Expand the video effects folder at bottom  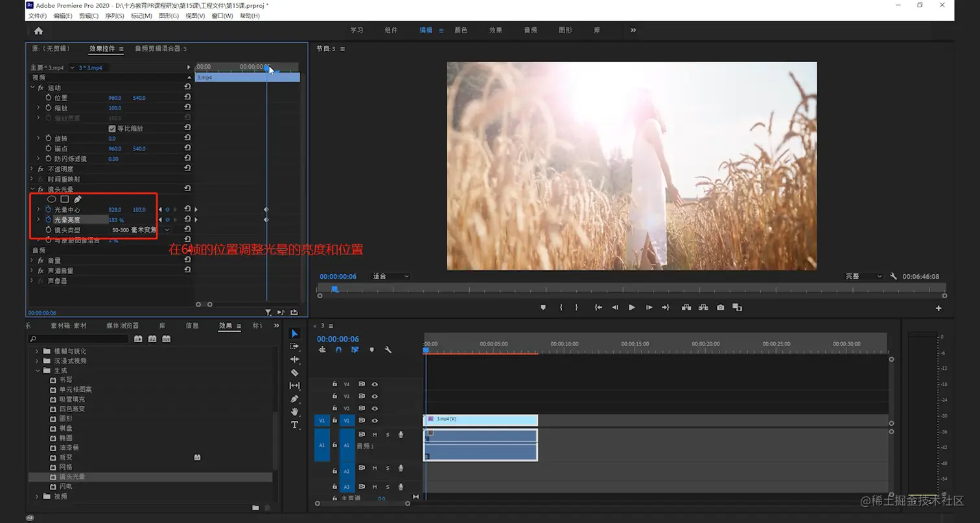pyautogui.click(x=38, y=496)
